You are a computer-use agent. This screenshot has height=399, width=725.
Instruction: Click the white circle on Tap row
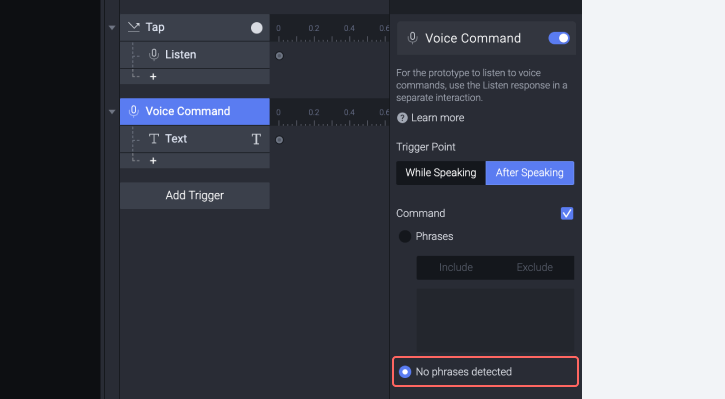pos(257,28)
